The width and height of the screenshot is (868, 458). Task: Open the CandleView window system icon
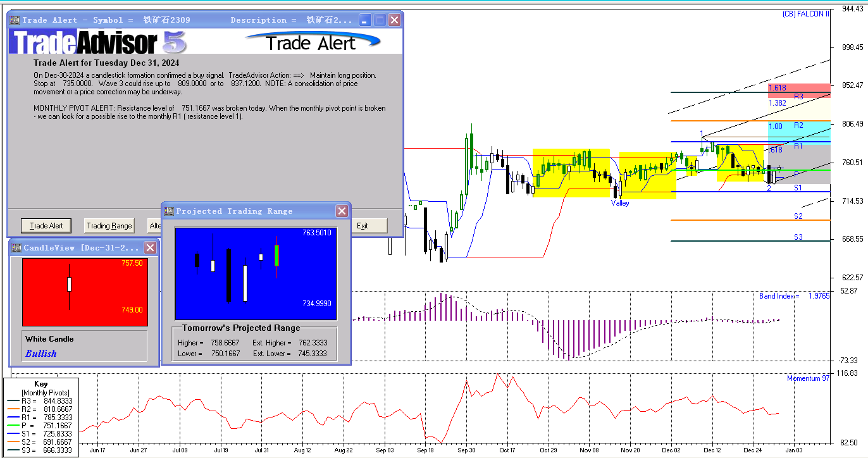16,247
